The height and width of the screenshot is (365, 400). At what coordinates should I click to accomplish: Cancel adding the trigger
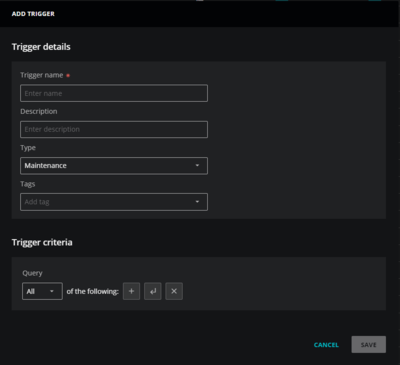326,345
